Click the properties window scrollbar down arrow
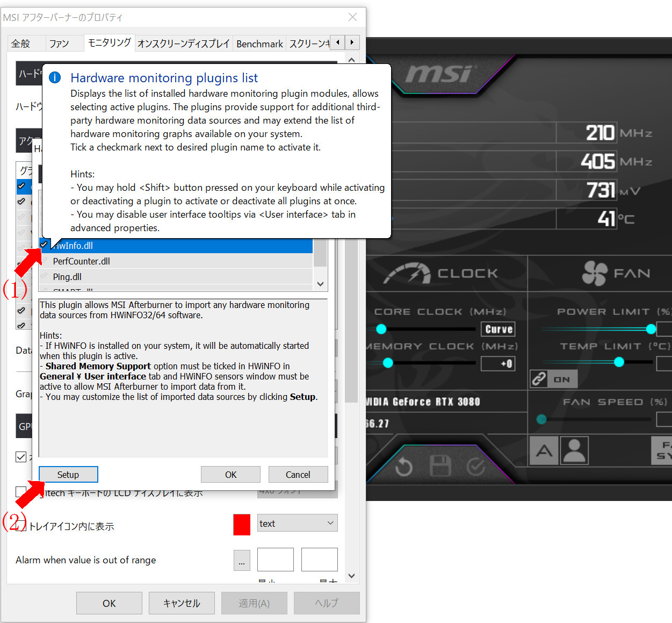 [352, 576]
